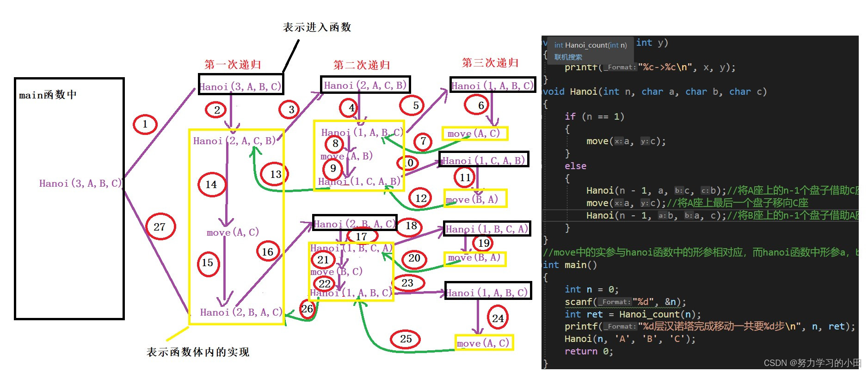
Task: Click the 第三次递归 heading
Action: pyautogui.click(x=490, y=62)
